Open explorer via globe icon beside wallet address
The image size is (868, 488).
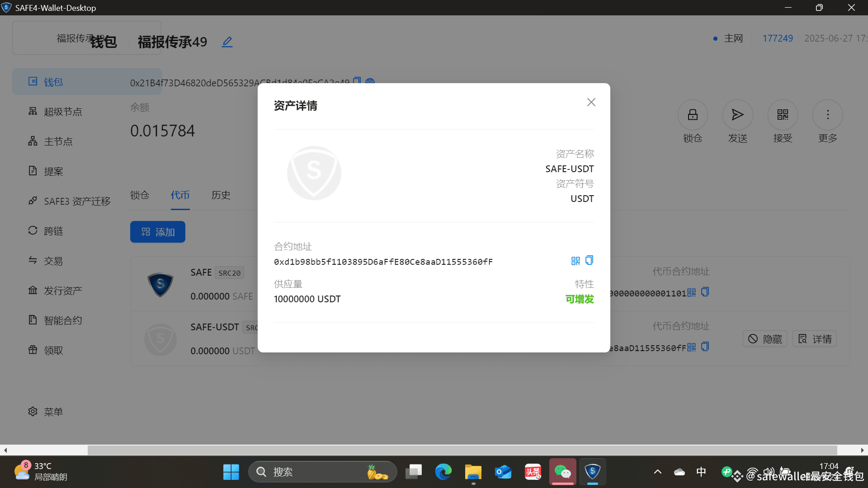[x=370, y=82]
